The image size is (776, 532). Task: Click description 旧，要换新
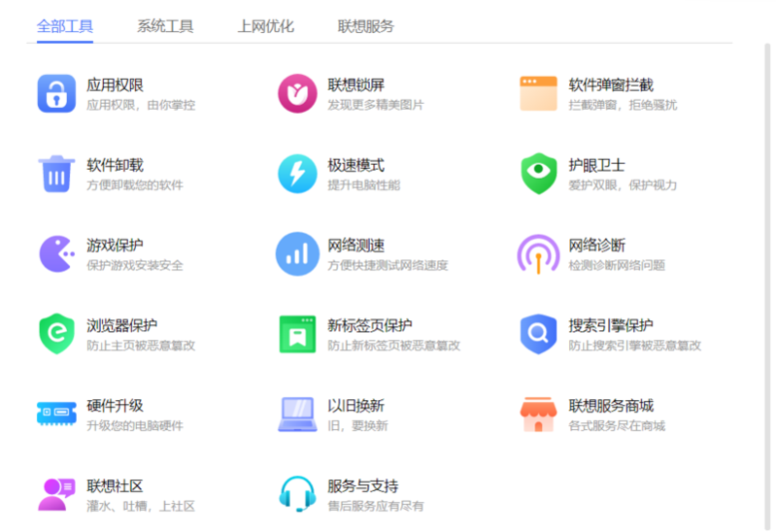[x=357, y=425]
